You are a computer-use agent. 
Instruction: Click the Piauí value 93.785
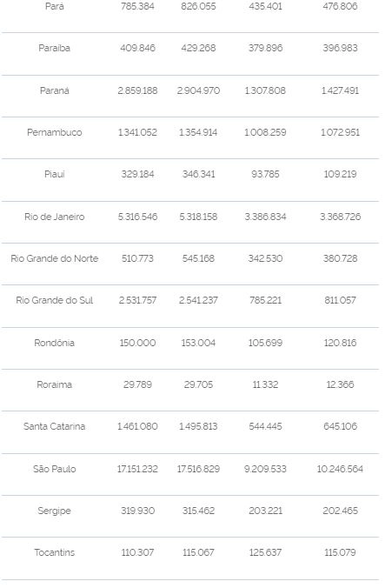point(265,174)
